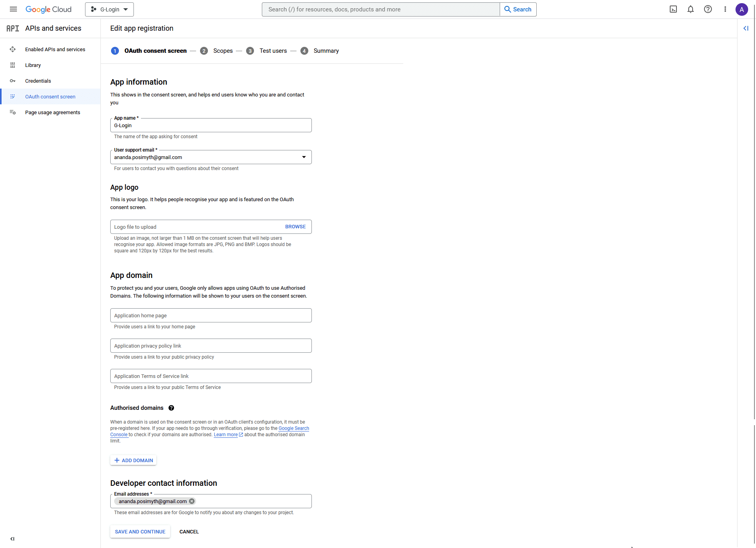Click the Google Cloud notification bell icon
The height and width of the screenshot is (548, 756).
point(691,9)
